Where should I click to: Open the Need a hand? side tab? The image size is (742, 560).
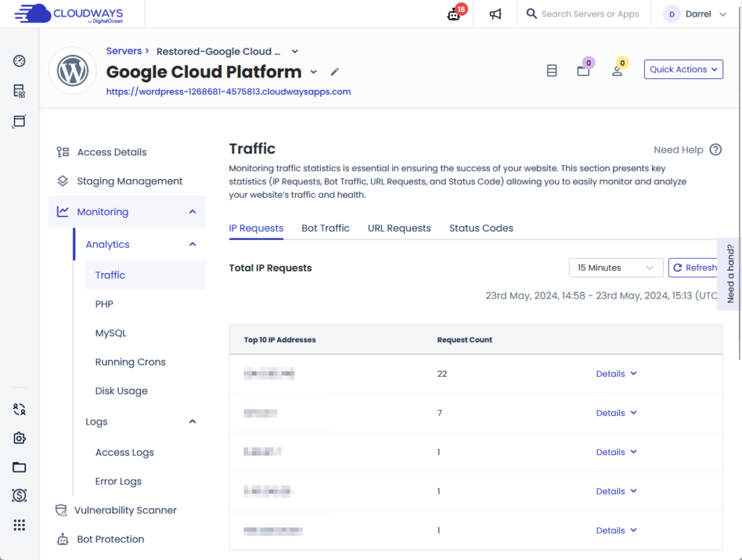[730, 273]
